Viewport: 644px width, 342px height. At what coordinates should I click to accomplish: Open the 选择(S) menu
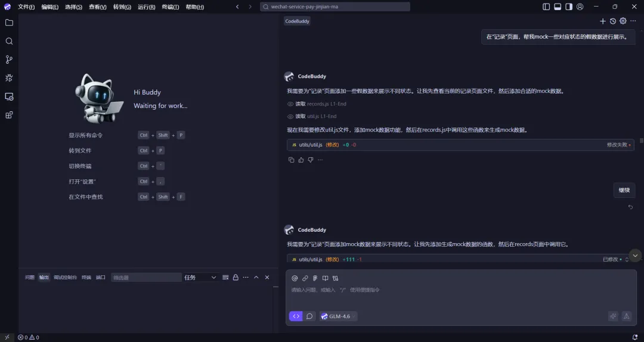(x=73, y=7)
